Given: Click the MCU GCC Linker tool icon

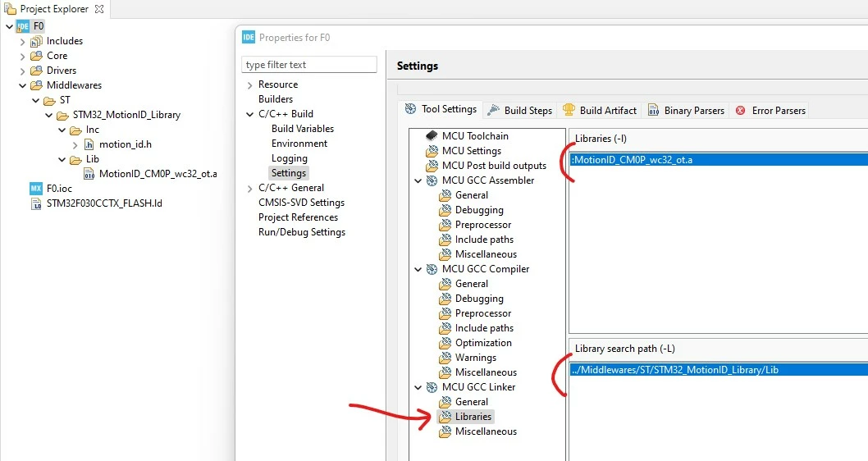Looking at the screenshot, I should pos(432,387).
